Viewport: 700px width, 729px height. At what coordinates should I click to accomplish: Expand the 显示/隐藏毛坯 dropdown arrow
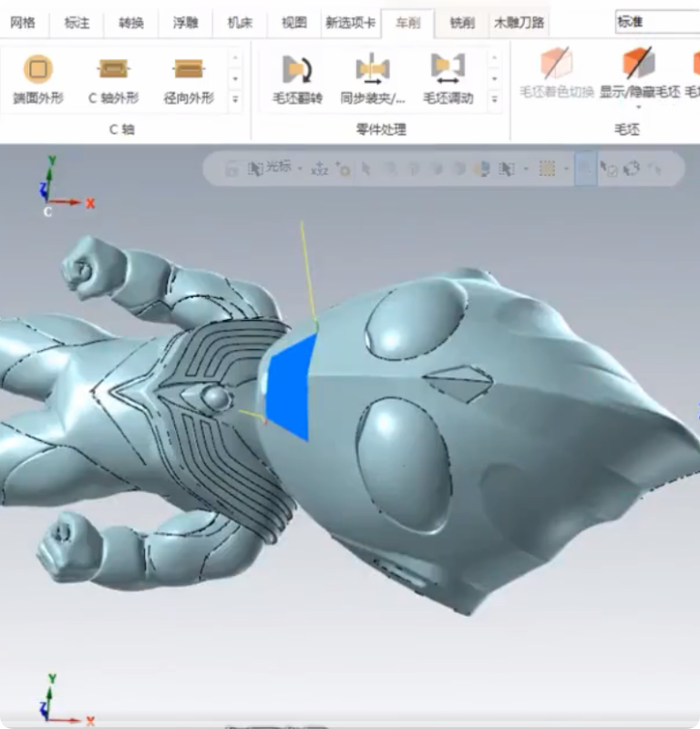point(639,108)
